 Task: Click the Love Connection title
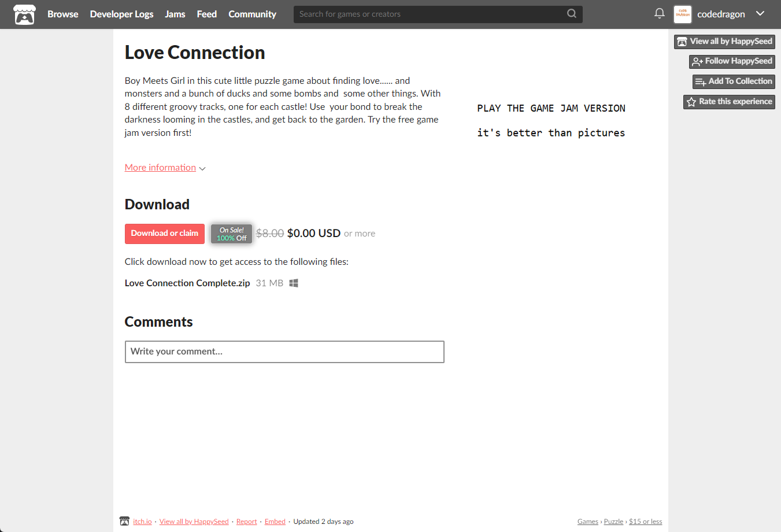coord(195,53)
